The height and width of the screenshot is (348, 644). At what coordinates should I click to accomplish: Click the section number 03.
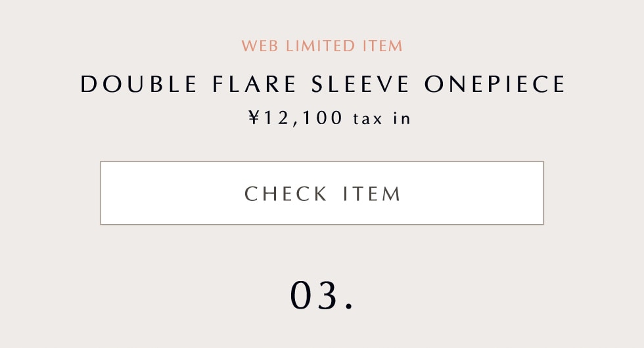pos(322,295)
